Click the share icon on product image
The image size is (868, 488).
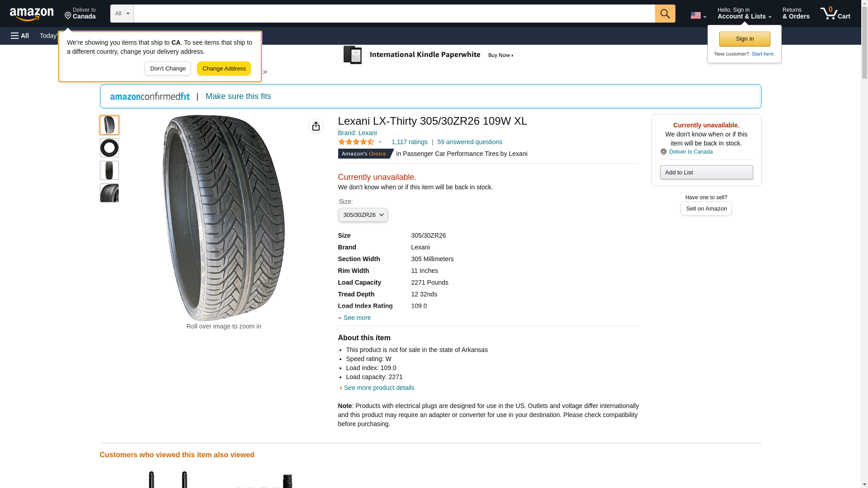pyautogui.click(x=316, y=126)
